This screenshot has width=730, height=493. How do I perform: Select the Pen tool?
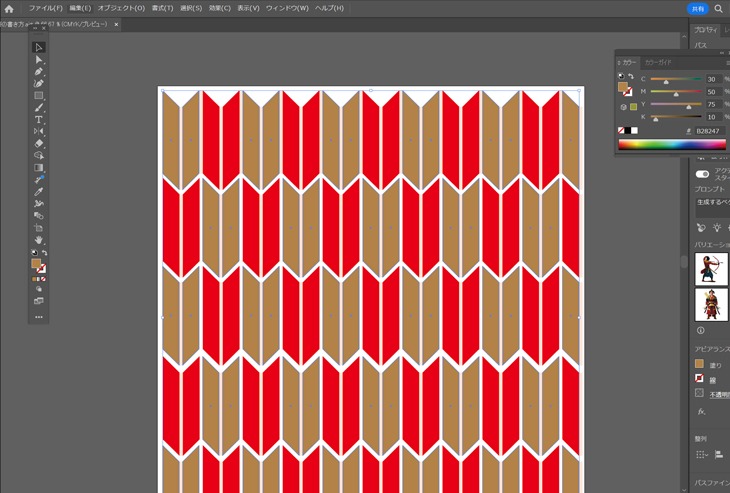point(39,72)
